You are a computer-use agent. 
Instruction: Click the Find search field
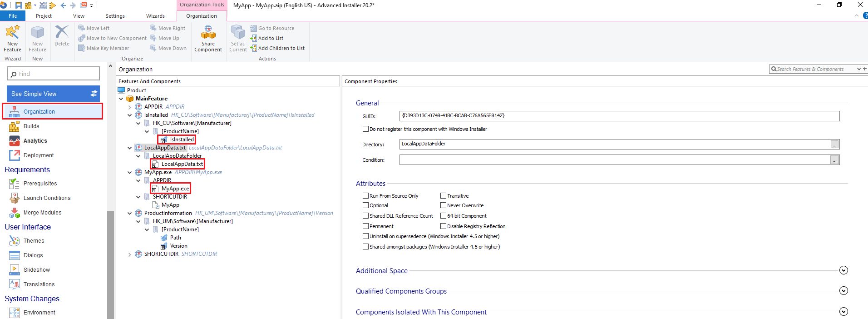[x=53, y=74]
